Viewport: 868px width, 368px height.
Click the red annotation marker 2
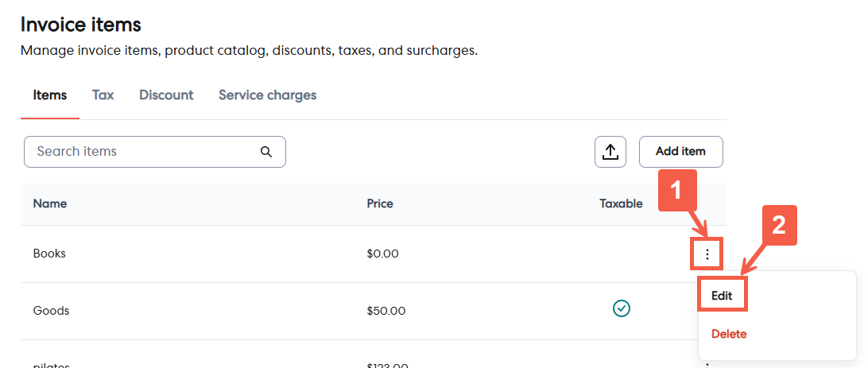tap(780, 226)
